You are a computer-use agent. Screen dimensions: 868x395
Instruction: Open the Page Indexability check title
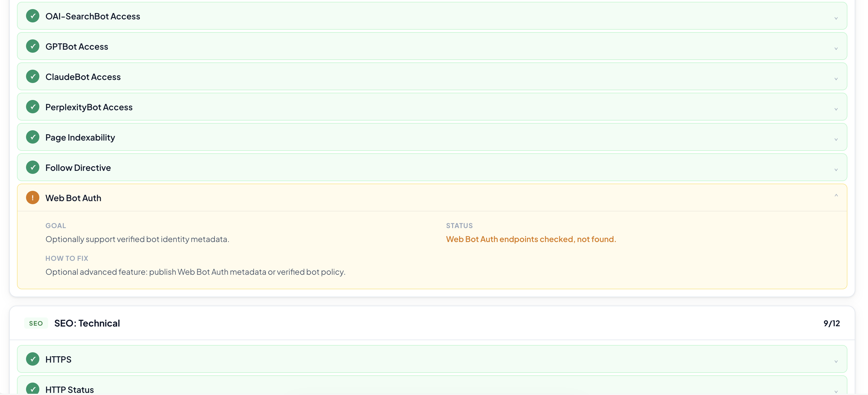pos(80,138)
